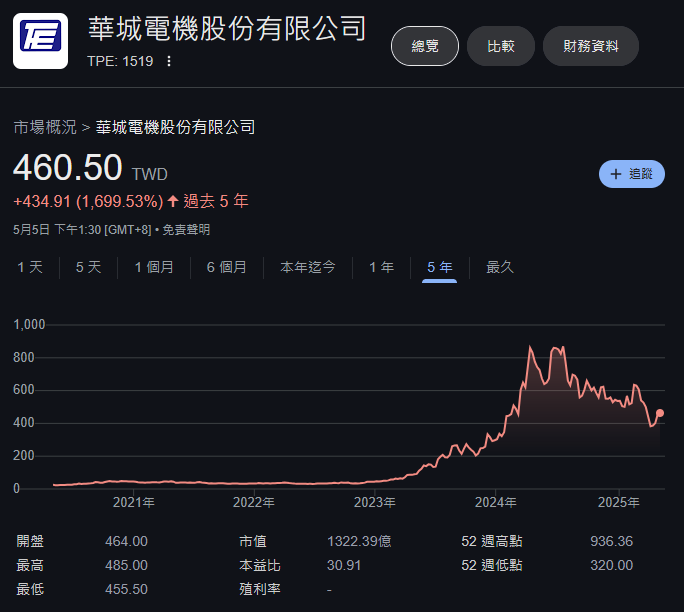684x612 pixels.
Task: Click the 2024年 label on chart axis
Action: click(x=496, y=503)
